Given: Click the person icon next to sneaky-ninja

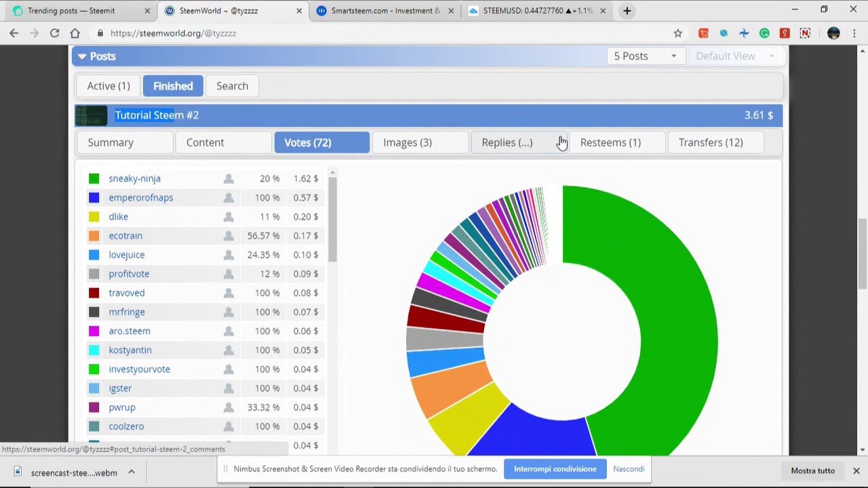Looking at the screenshot, I should pos(229,179).
